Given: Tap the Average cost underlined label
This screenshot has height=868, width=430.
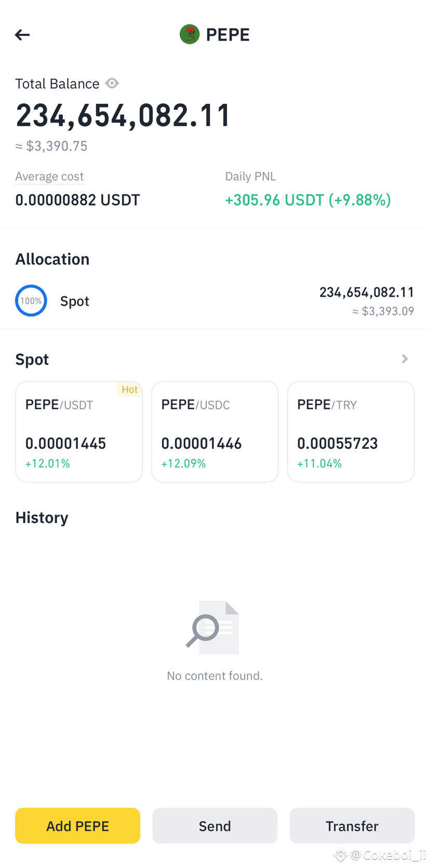Looking at the screenshot, I should coord(49,176).
